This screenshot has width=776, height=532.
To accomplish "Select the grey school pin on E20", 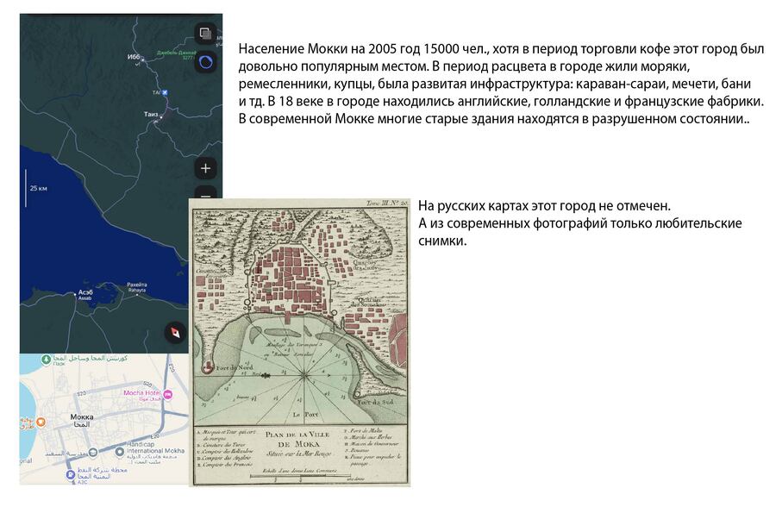I will (x=92, y=452).
